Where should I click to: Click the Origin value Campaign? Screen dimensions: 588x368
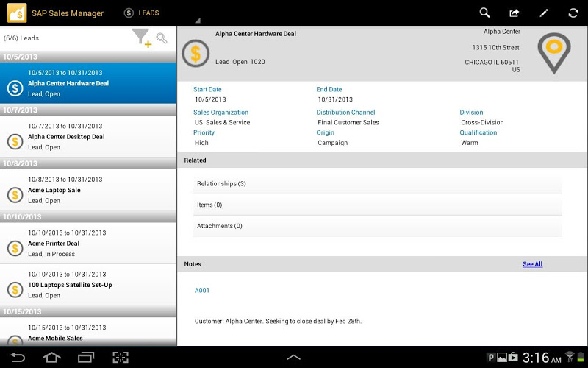click(333, 143)
